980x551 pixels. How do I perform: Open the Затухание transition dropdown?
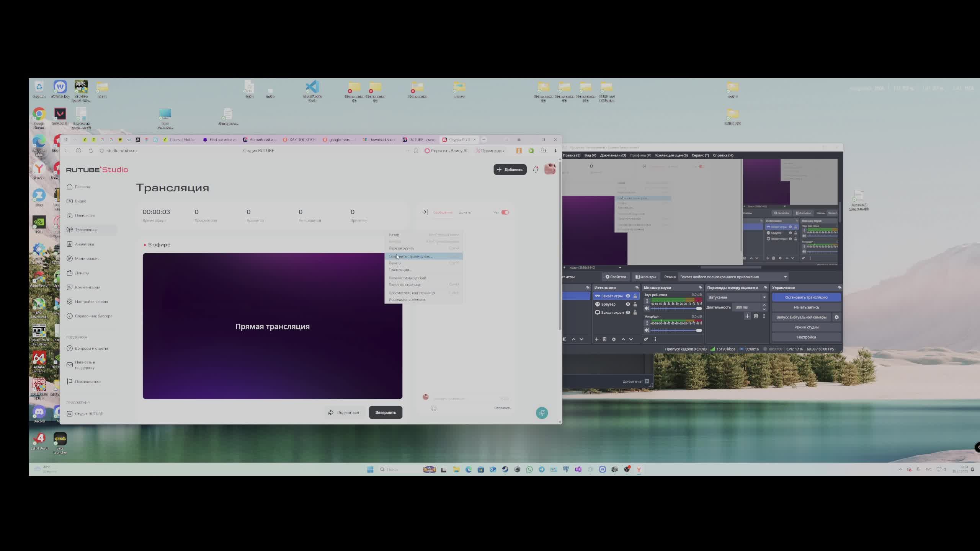(737, 297)
